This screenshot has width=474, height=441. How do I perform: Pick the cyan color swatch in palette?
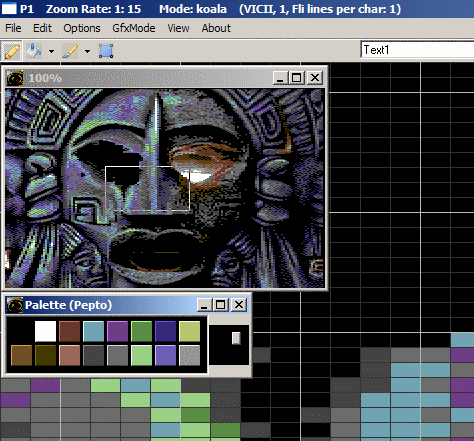(x=93, y=331)
